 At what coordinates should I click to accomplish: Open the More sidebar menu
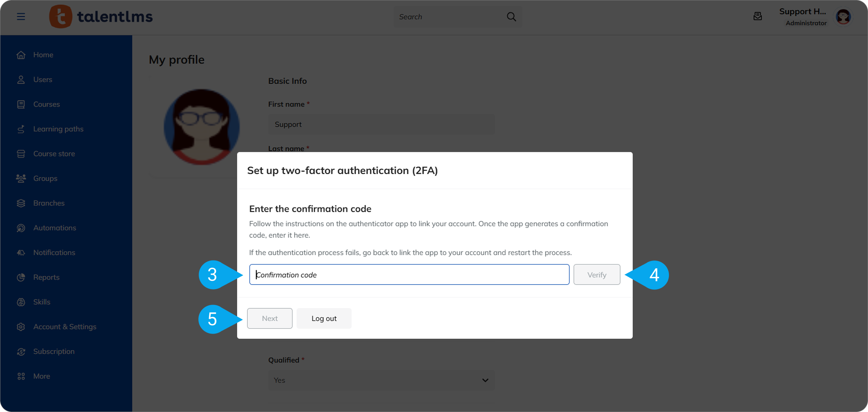tap(41, 376)
